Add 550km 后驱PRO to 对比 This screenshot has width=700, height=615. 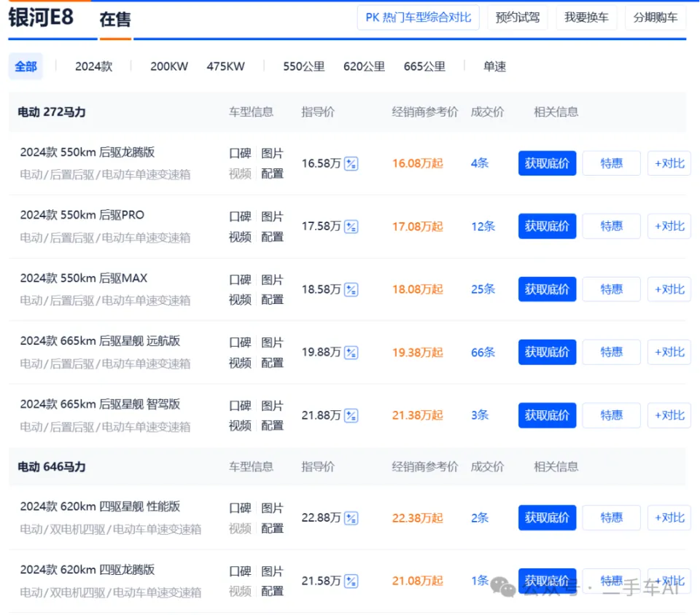[x=669, y=226]
